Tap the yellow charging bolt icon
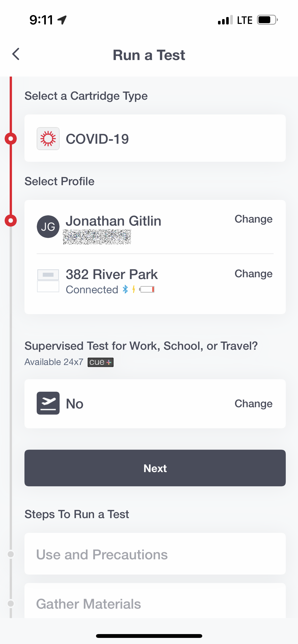Screen dimensions: 298x644 (x=134, y=289)
